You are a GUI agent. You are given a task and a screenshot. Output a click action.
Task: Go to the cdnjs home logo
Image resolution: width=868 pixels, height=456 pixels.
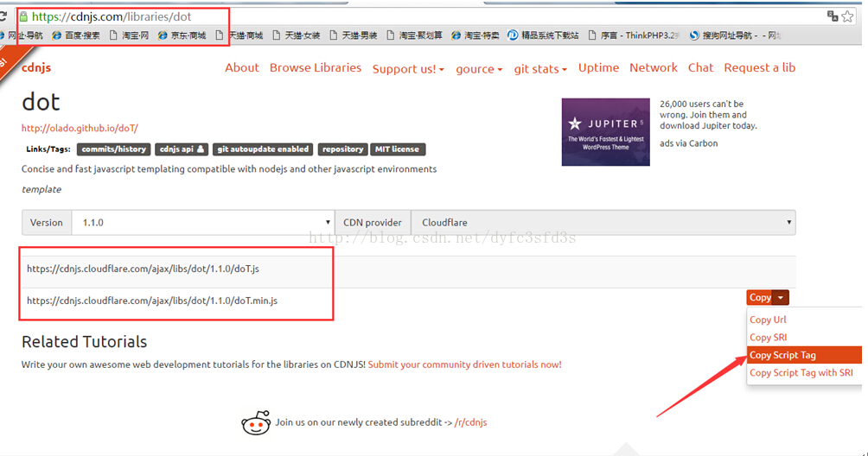pos(36,67)
